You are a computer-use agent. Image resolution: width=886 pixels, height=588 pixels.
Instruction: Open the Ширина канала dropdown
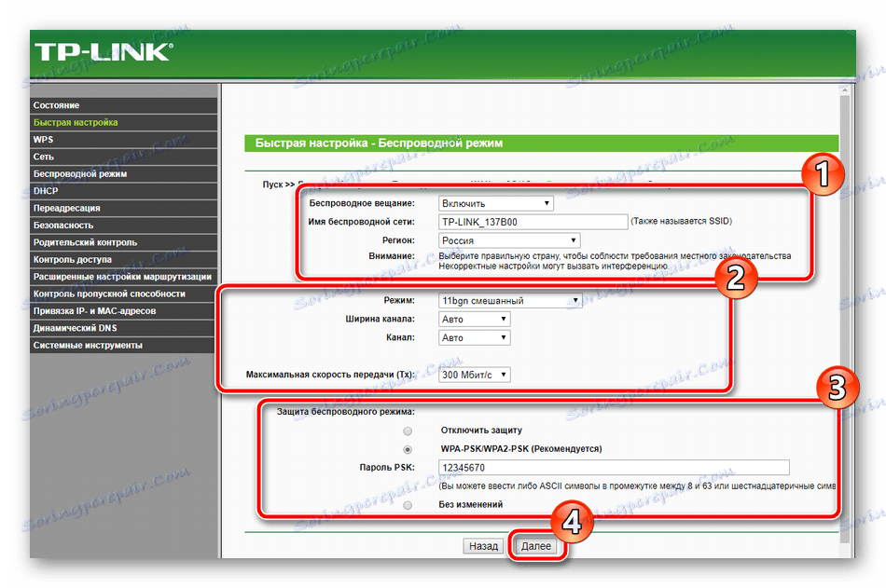[474, 319]
